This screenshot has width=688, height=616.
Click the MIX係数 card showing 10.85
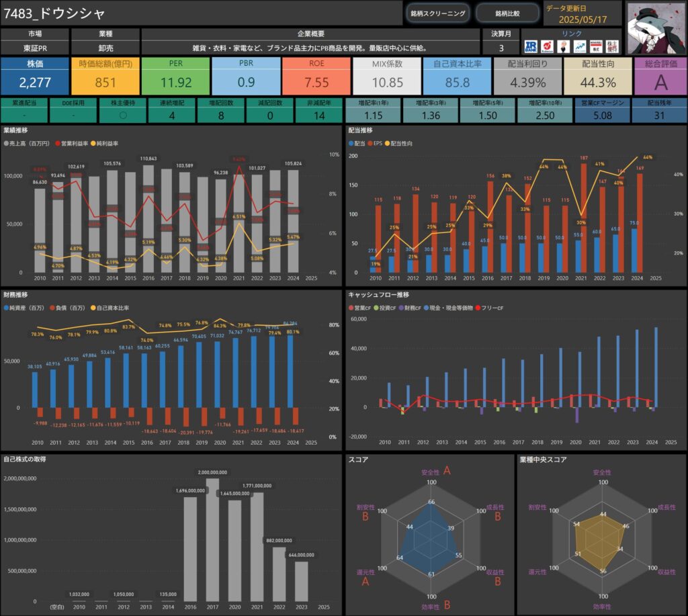[x=387, y=76]
